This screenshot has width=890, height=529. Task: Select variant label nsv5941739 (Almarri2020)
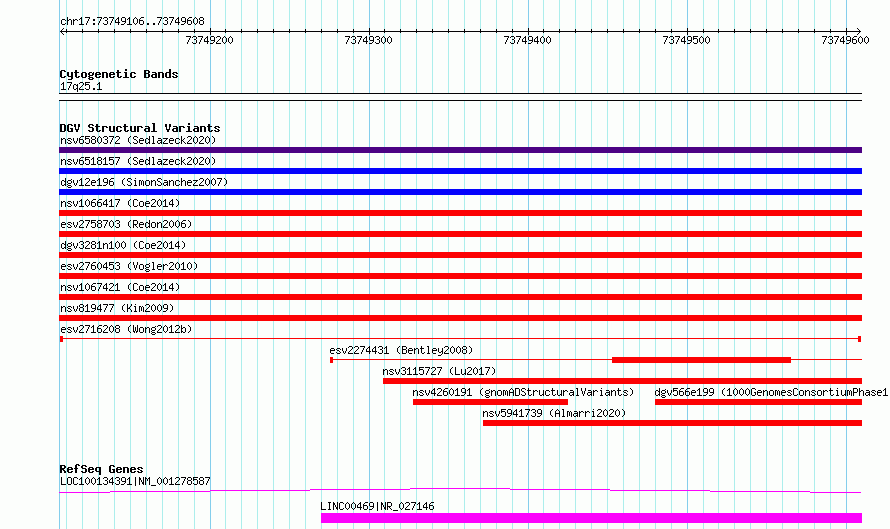click(x=554, y=413)
